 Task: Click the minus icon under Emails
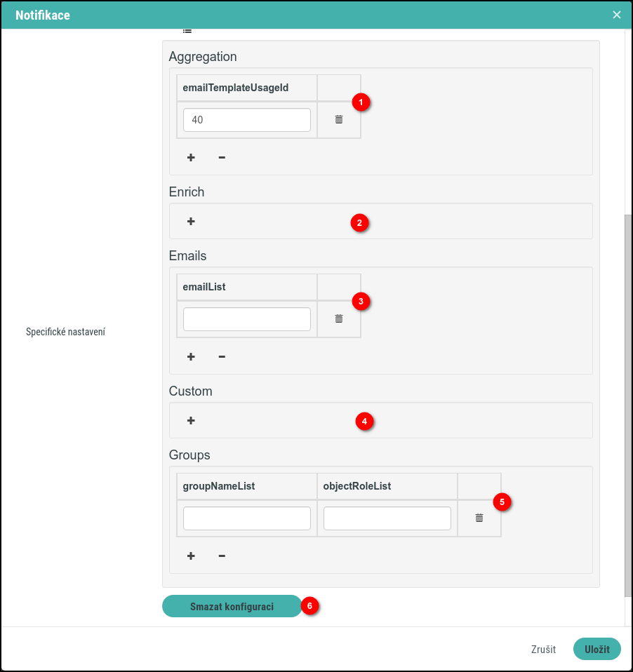[x=221, y=356]
